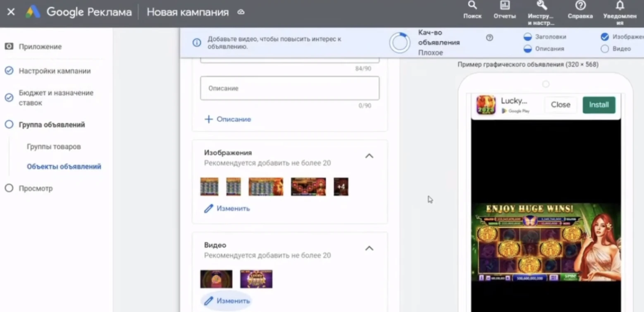Click the Видео section heading
Screen dimensions: 644x312
tap(215, 245)
